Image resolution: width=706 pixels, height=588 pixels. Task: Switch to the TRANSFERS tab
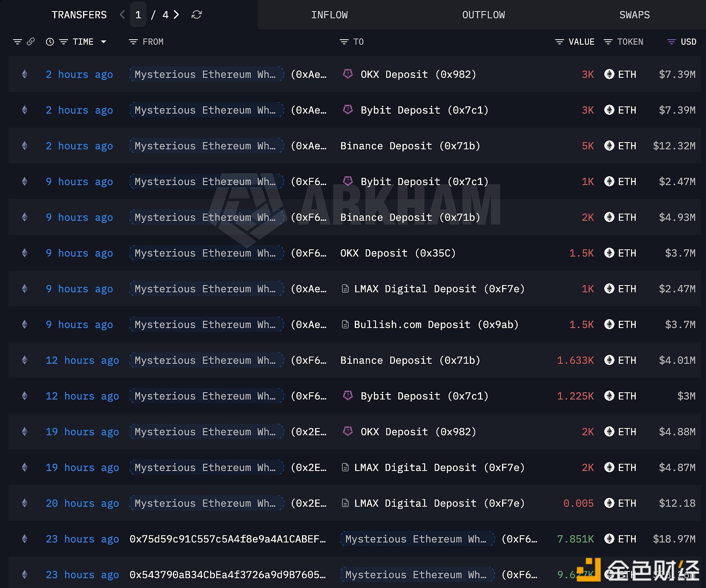[x=79, y=15]
